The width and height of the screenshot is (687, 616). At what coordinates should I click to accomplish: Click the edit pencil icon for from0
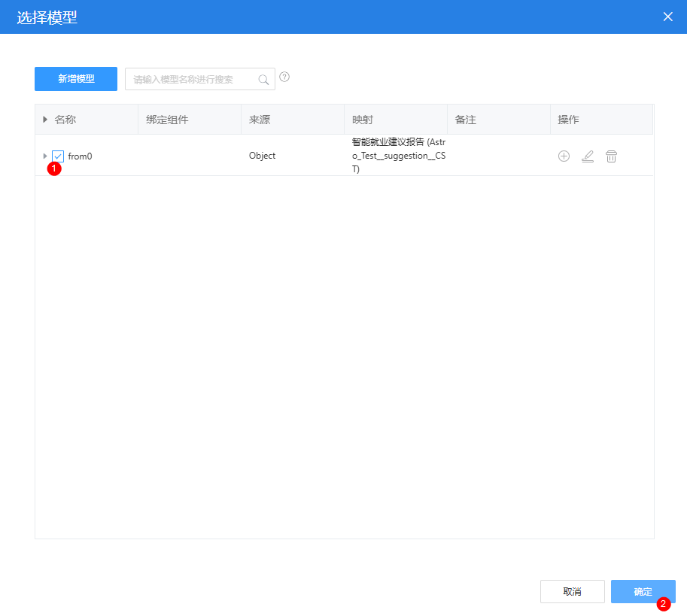coord(588,156)
